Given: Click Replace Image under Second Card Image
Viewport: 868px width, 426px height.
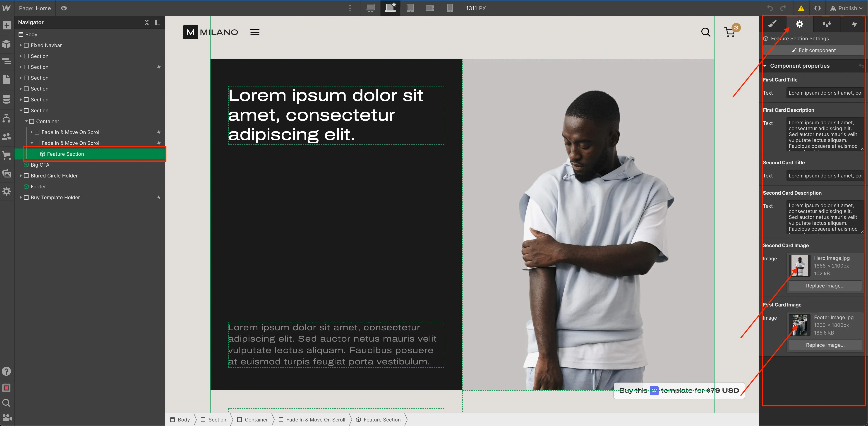Looking at the screenshot, I should pos(825,285).
